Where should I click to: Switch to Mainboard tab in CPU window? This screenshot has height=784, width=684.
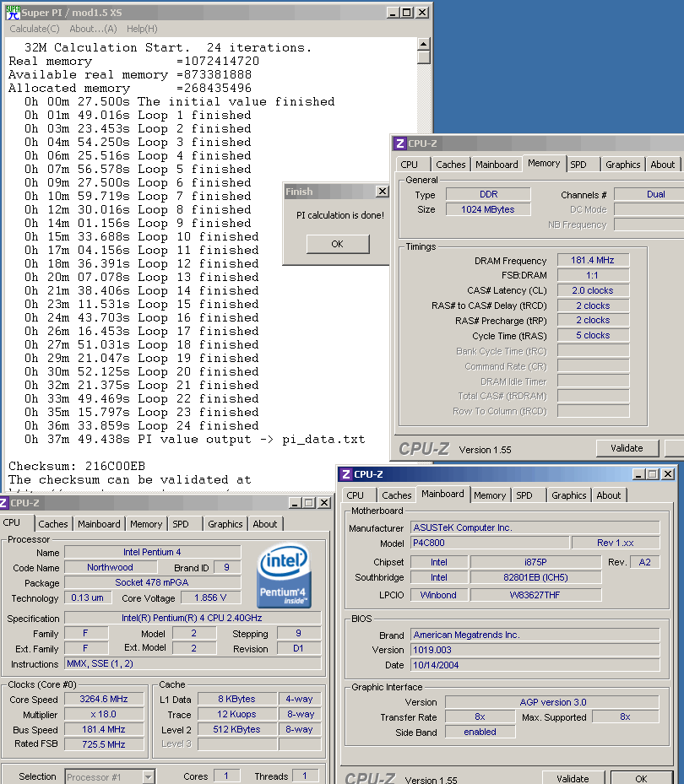coord(99,523)
